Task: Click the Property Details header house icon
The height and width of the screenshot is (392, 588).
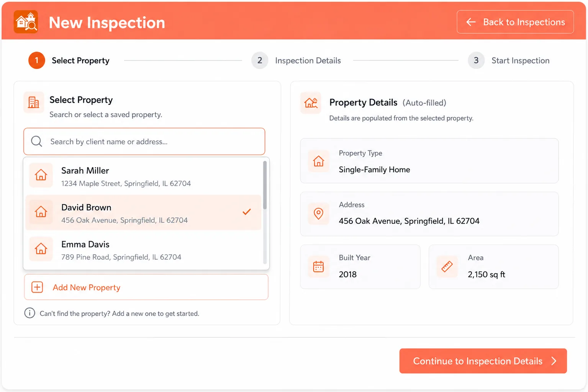Action: click(x=311, y=103)
